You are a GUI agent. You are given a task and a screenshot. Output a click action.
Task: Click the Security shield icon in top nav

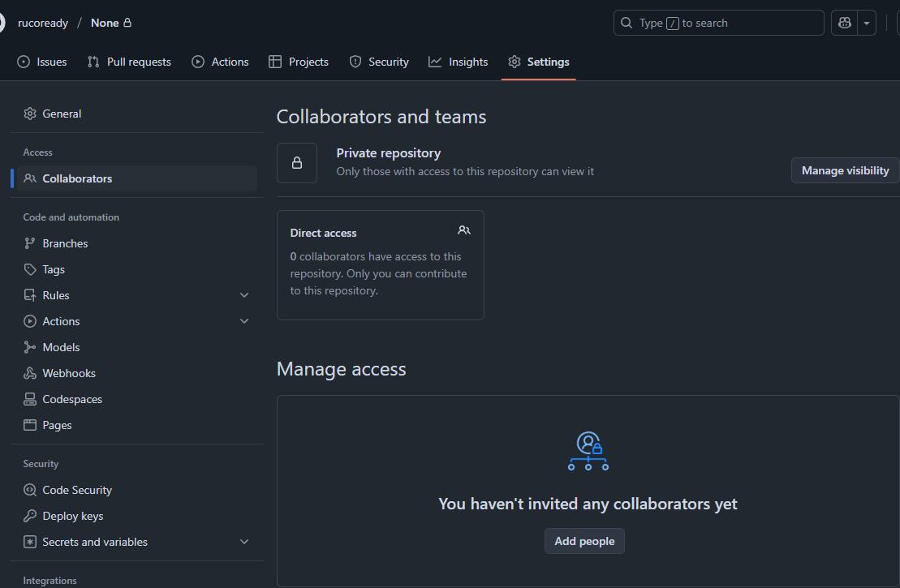coord(355,62)
